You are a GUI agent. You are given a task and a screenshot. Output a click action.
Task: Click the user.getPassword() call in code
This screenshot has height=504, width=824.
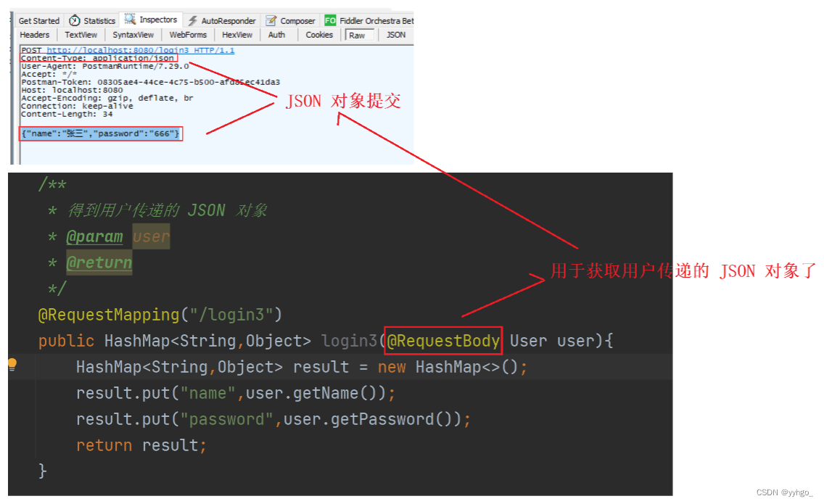[373, 419]
